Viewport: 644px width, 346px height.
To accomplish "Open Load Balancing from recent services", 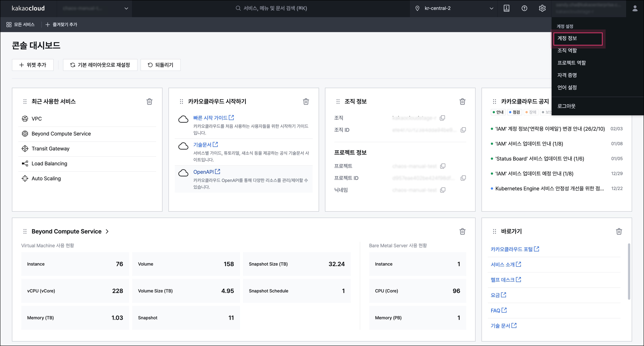I will (x=25, y=163).
